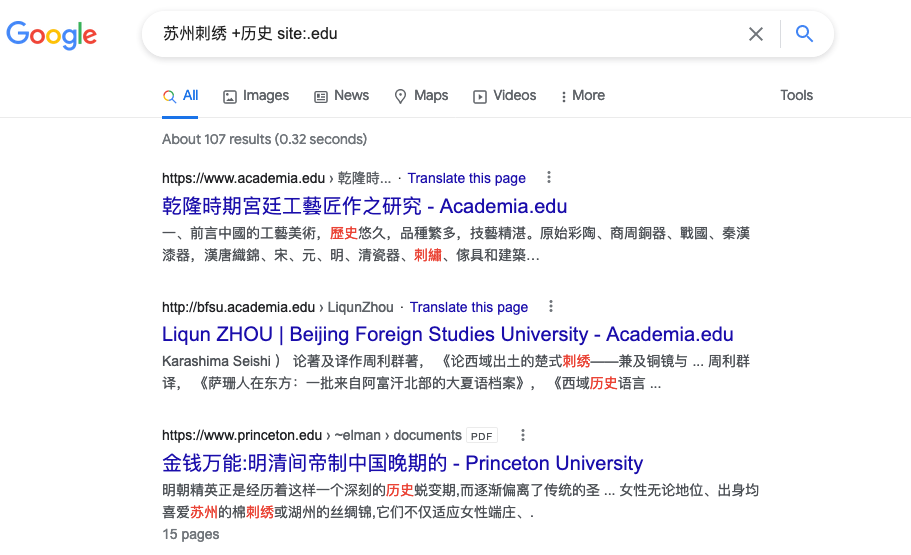Expand the More search options menu
This screenshot has width=911, height=555.
coord(582,96)
